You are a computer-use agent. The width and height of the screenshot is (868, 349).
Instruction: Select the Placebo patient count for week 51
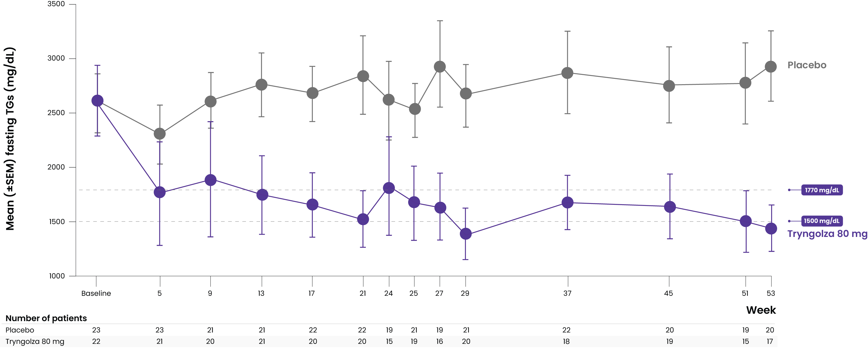tap(746, 330)
